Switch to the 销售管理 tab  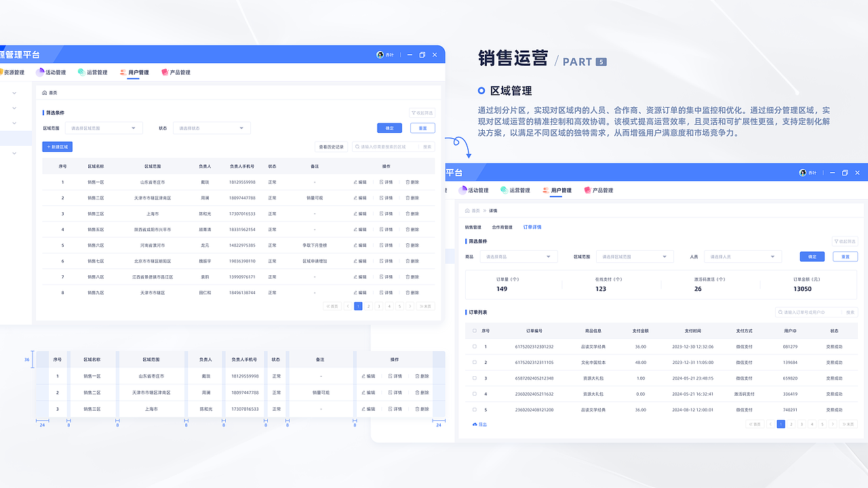coord(473,227)
